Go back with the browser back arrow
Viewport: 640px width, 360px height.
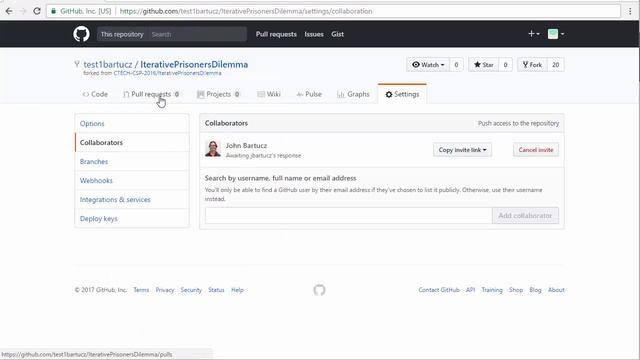pos(9,11)
